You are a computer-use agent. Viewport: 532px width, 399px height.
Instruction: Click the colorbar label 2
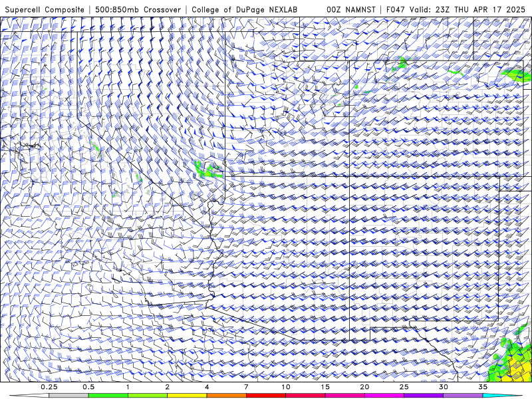(168, 387)
